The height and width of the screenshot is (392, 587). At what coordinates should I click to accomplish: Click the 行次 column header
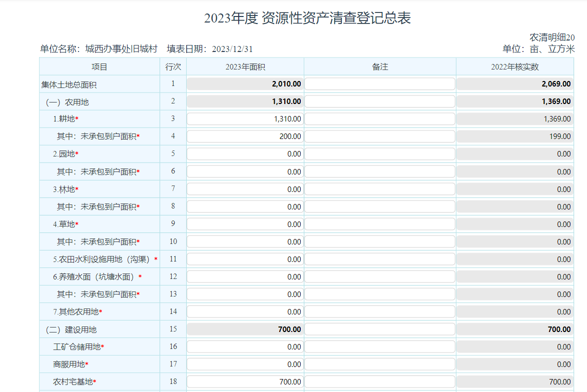tap(173, 67)
